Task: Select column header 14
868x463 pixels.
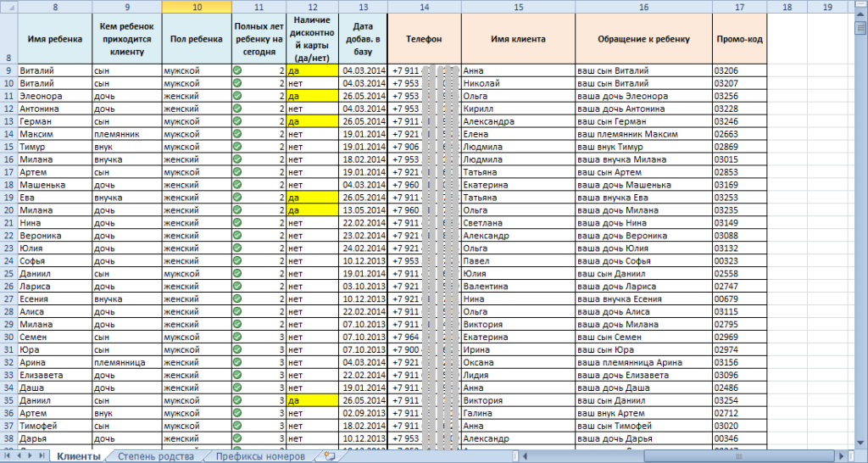Action: point(425,7)
